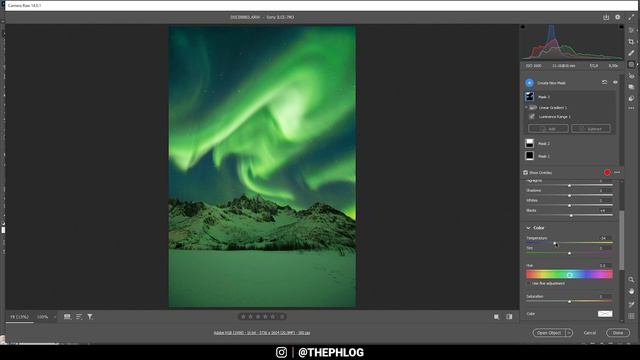Toggle the grid overlay icon
The width and height of the screenshot is (640, 360).
pos(631,316)
